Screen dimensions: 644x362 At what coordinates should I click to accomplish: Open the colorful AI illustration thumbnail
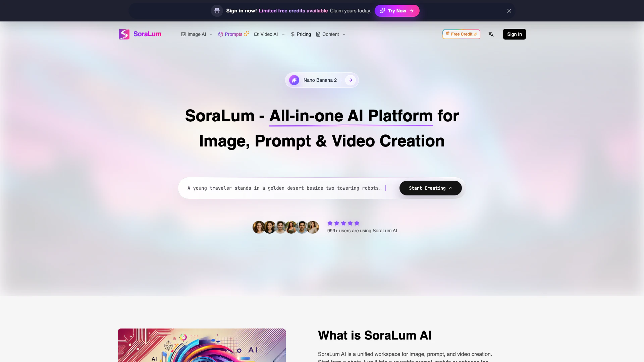coord(202,345)
